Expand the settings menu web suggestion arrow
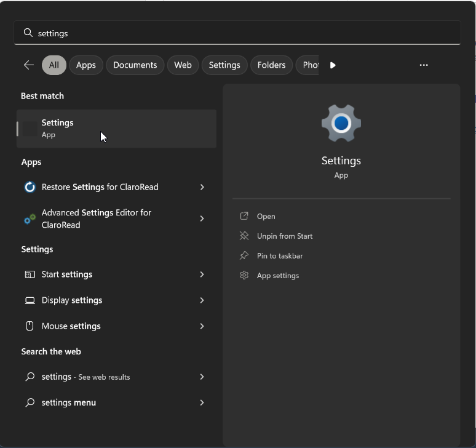Viewport: 476px width, 448px height. click(202, 402)
